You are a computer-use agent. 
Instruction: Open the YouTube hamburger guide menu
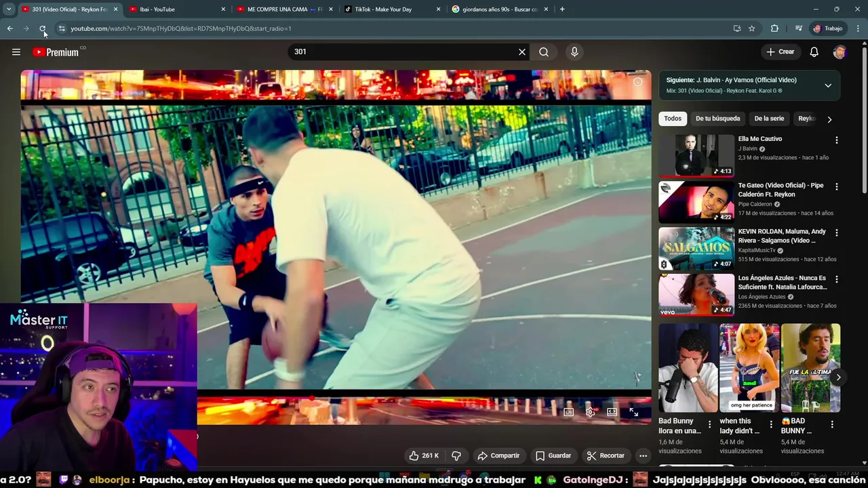pos(16,52)
